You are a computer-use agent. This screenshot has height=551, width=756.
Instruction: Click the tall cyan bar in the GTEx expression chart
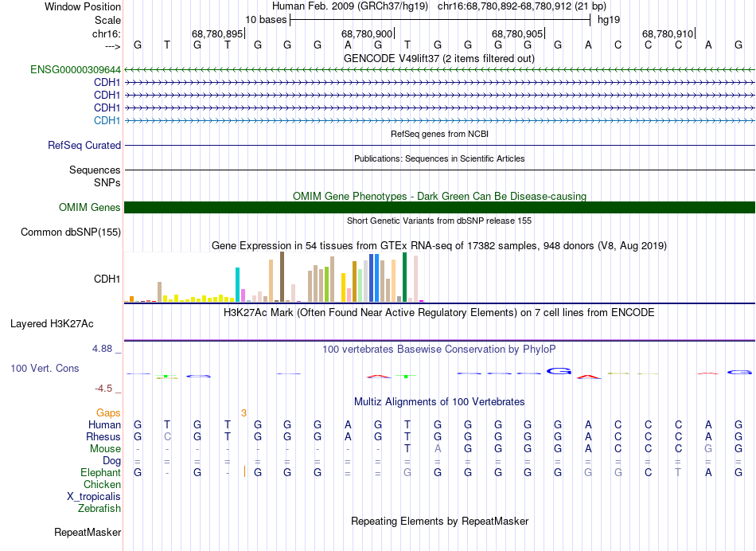238,284
